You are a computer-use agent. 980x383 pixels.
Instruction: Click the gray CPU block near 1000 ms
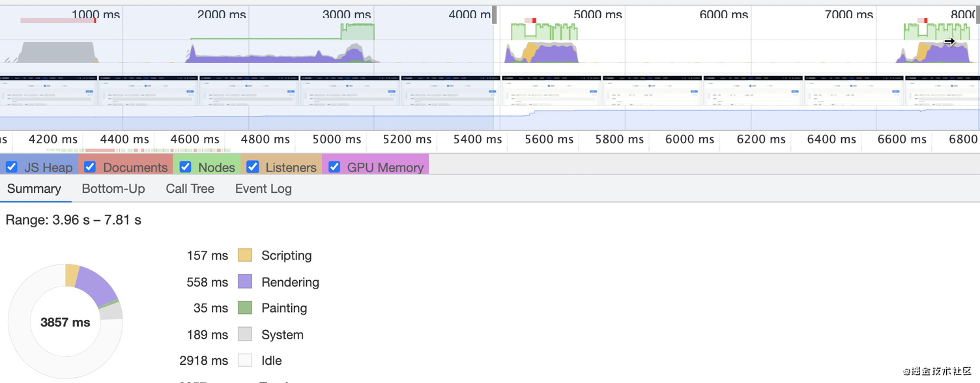point(57,52)
